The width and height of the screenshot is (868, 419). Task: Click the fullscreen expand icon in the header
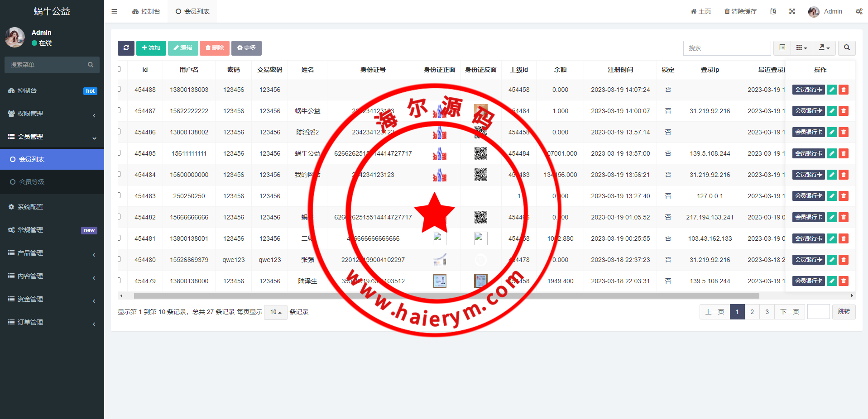point(791,11)
